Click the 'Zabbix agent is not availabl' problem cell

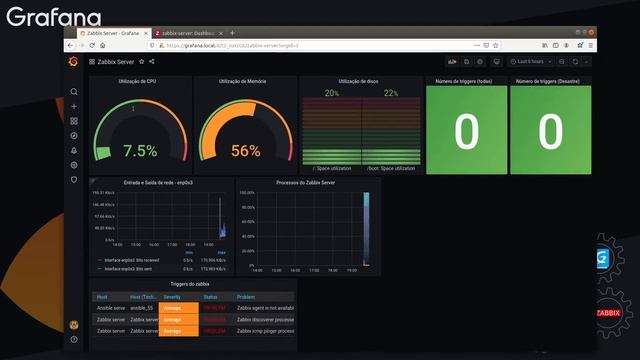pos(265,308)
